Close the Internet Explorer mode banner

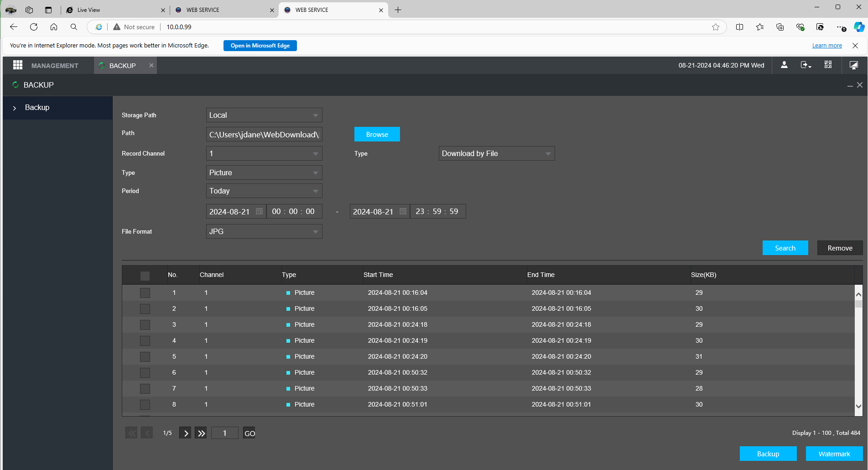click(855, 46)
